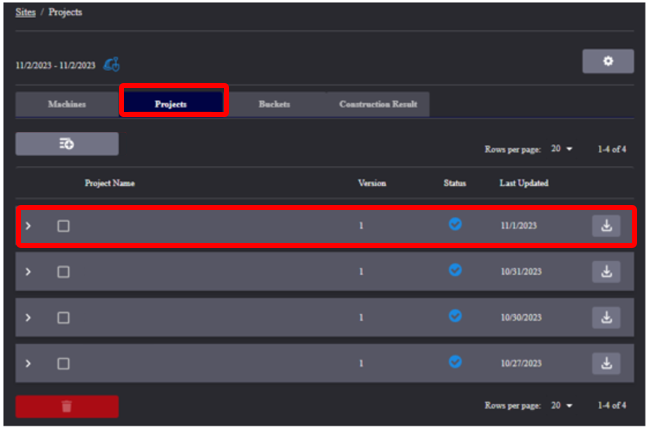Viewport: 650px width, 429px height.
Task: Open the top Rows per page dropdown
Action: coord(563,149)
